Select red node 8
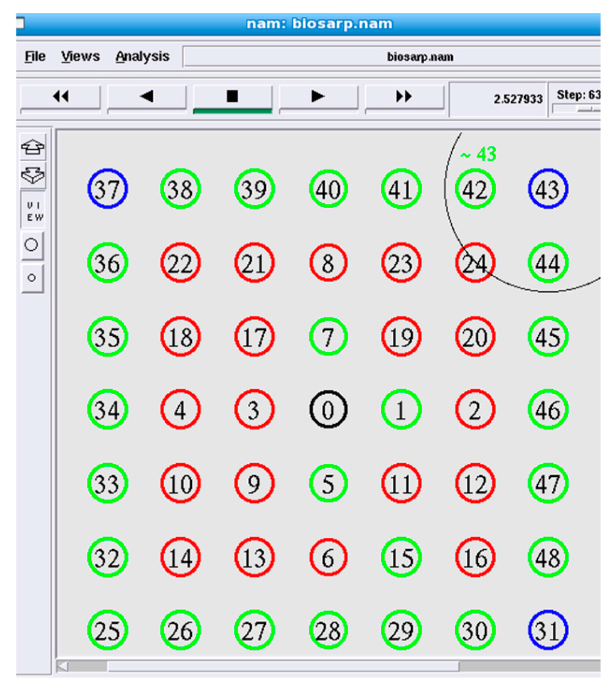 [328, 263]
